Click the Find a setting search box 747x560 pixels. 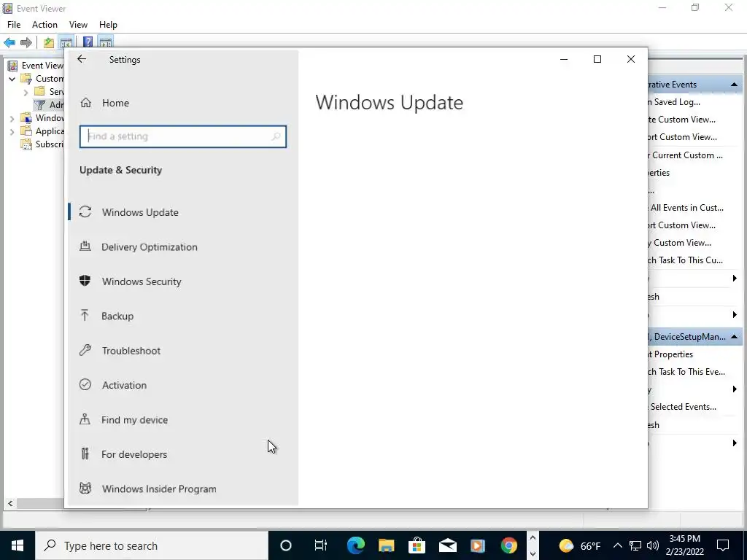pos(183,136)
